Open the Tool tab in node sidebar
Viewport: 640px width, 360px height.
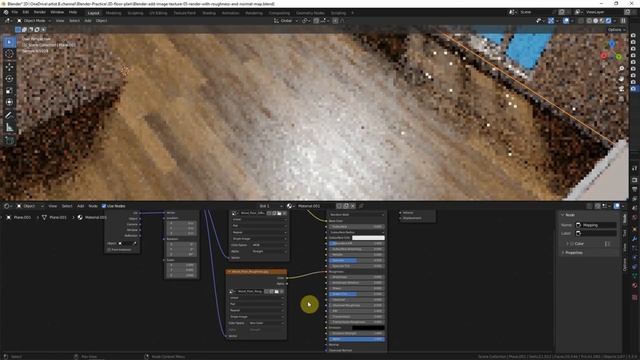pyautogui.click(x=625, y=233)
